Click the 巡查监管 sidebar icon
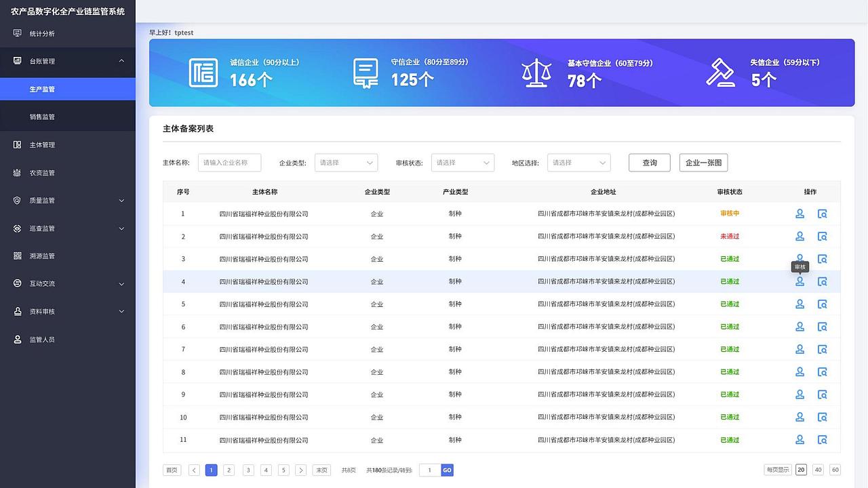This screenshot has height=488, width=868. click(x=18, y=228)
